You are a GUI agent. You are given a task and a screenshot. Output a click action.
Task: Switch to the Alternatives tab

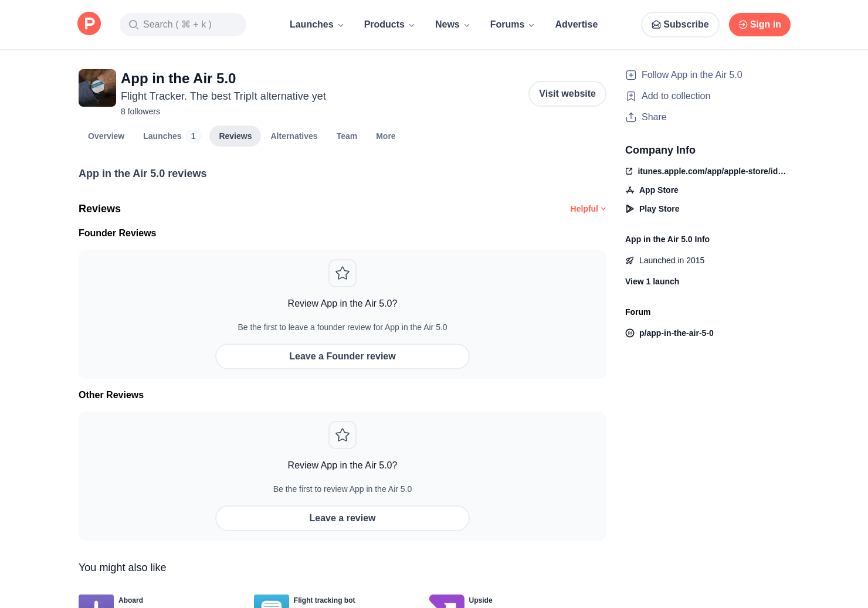(x=294, y=136)
